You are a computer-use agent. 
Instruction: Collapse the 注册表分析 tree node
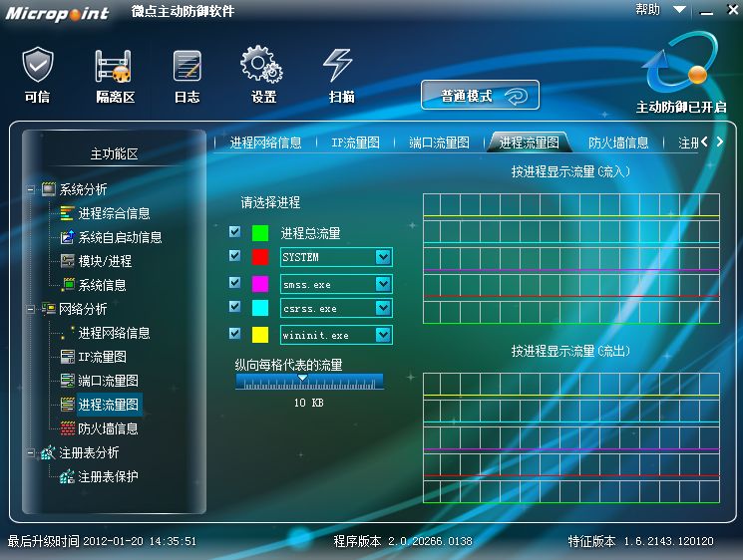[31, 453]
